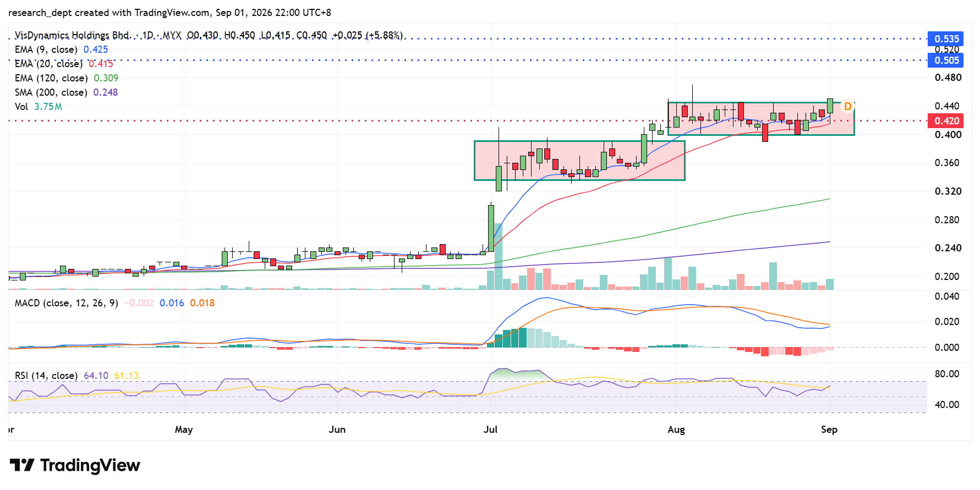
Task: Select the RSI (14, close) legend
Action: point(46,376)
